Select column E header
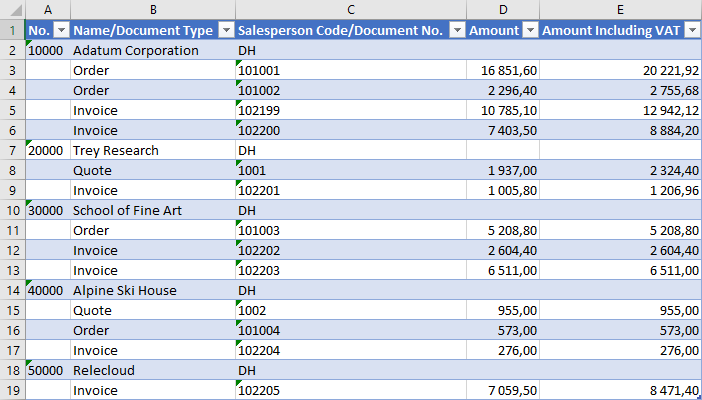Screen dimensions: 702x400 click(x=621, y=9)
